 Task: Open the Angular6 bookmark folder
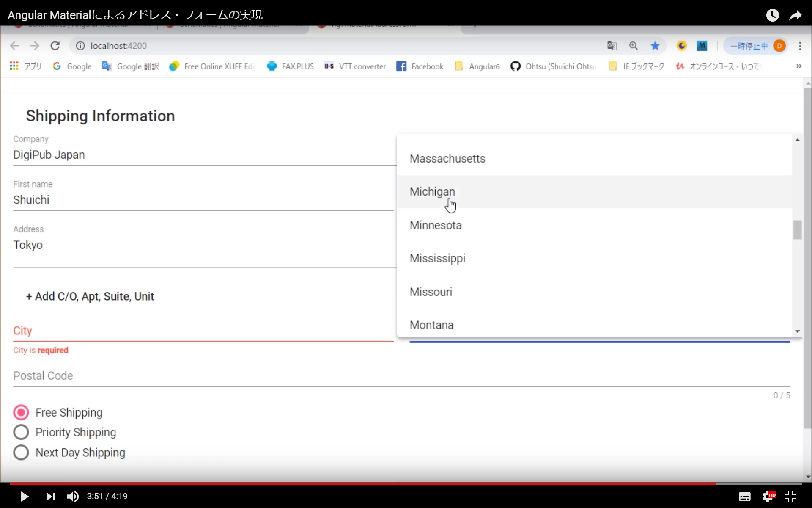pyautogui.click(x=477, y=66)
